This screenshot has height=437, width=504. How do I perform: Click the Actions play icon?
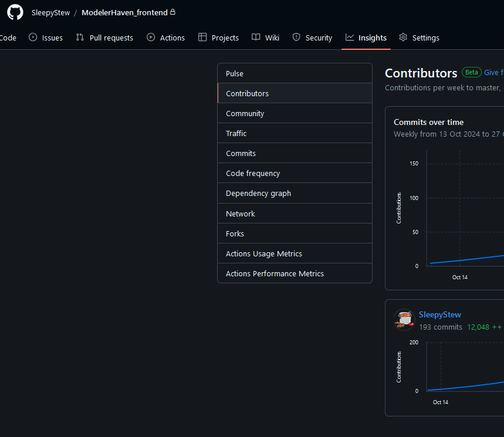point(151,38)
